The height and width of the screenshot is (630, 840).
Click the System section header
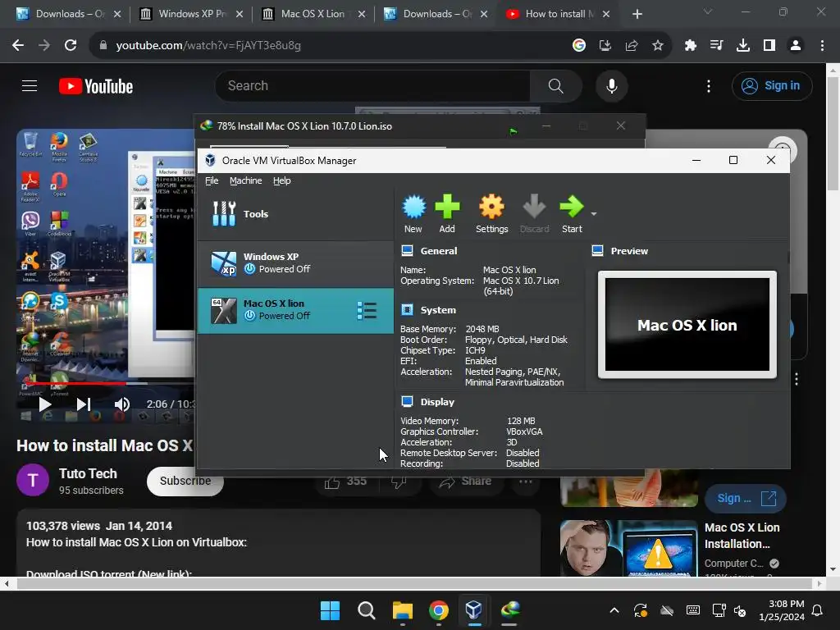click(438, 309)
